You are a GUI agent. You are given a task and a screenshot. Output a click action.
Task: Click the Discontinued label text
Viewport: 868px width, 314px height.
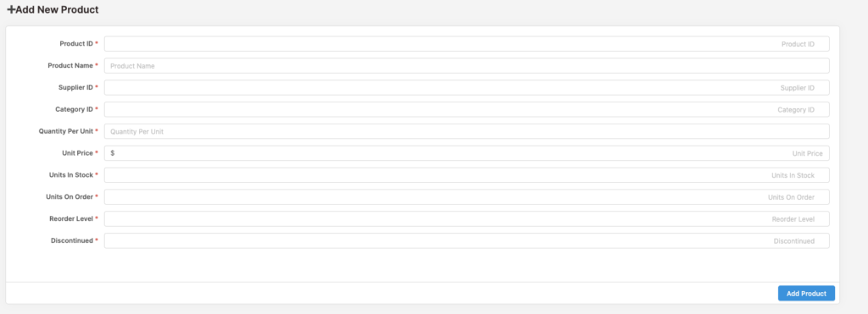click(x=72, y=240)
